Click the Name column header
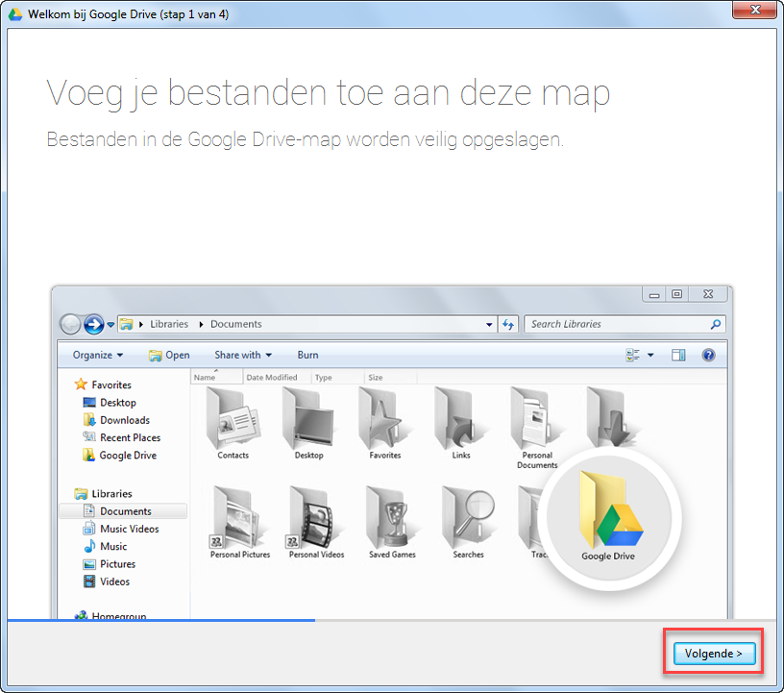 click(x=216, y=378)
